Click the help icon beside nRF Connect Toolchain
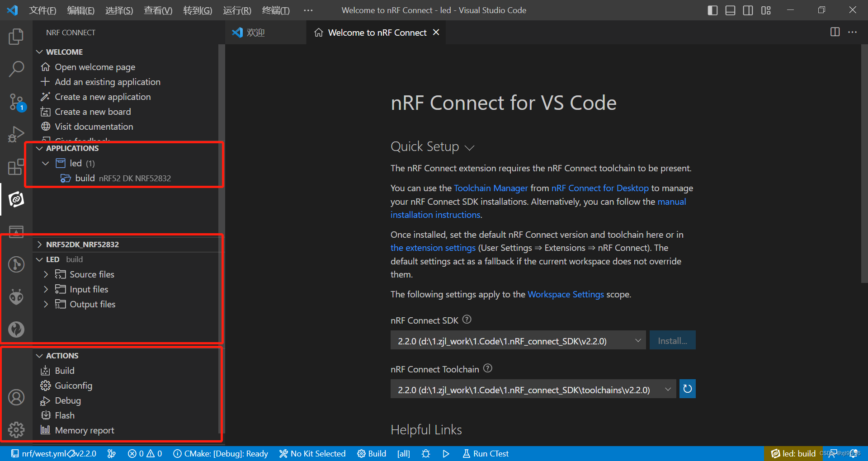 [487, 368]
